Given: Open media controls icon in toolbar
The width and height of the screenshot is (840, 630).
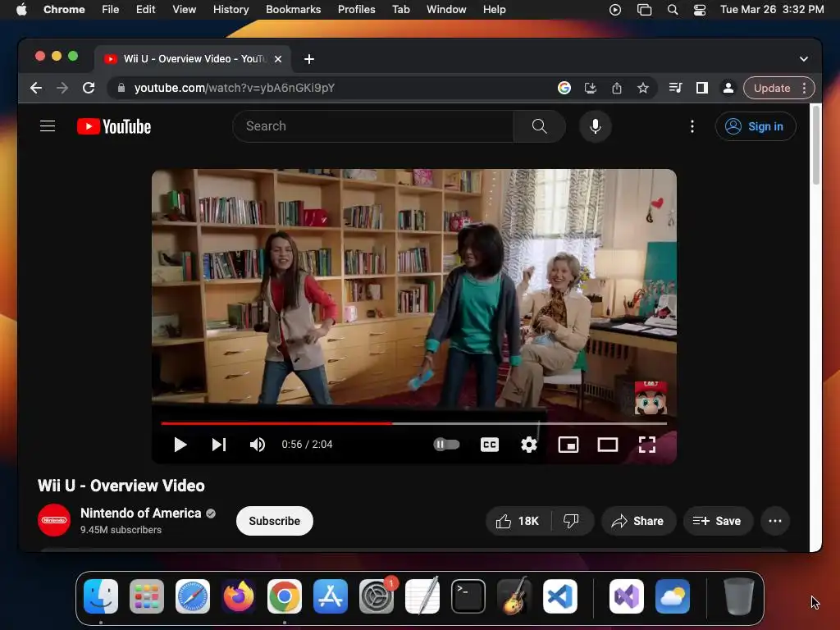Looking at the screenshot, I should pos(676,88).
